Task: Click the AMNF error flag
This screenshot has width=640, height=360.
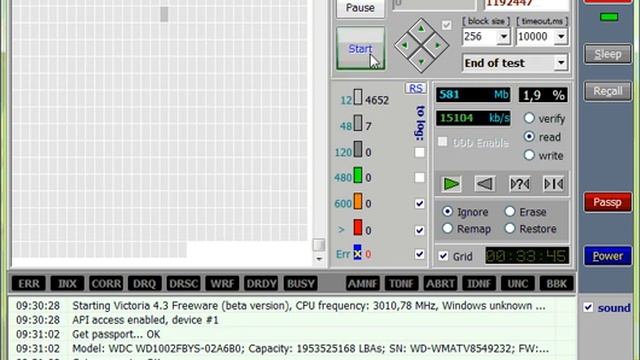Action: point(362,284)
